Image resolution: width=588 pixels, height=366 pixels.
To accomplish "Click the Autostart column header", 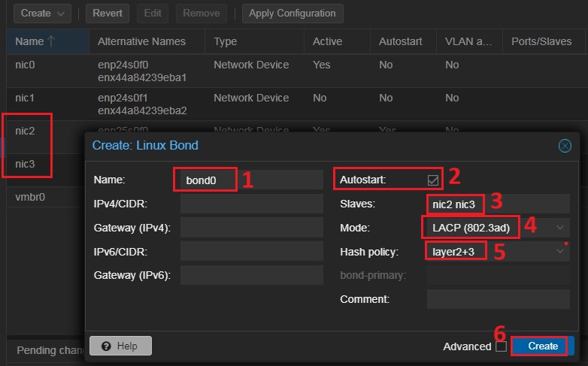I will [x=403, y=41].
